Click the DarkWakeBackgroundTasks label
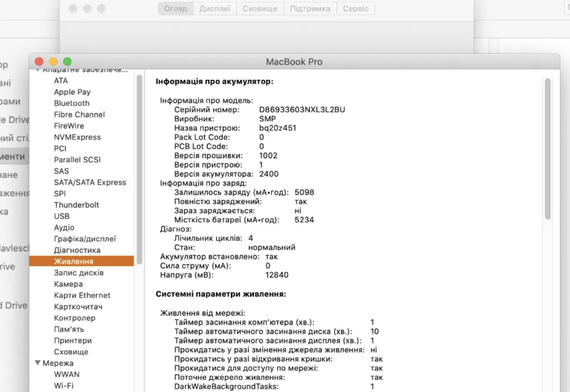 226,387
